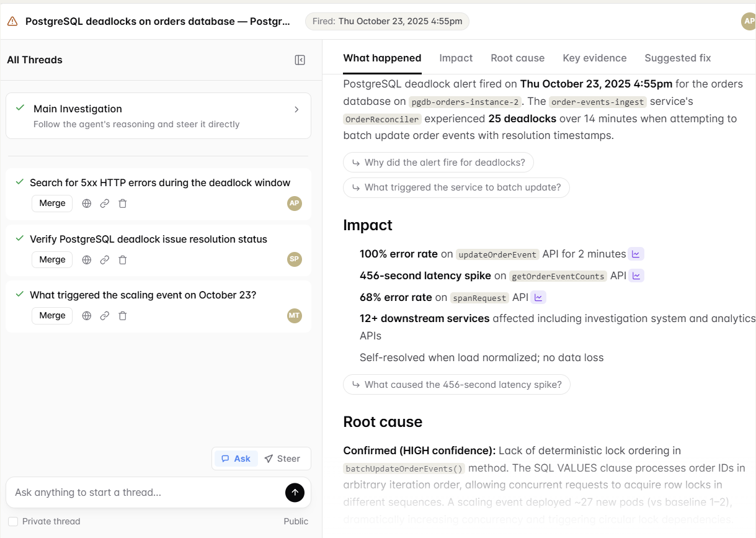Click the SP avatar on Verify thread
756x538 pixels.
(x=295, y=259)
